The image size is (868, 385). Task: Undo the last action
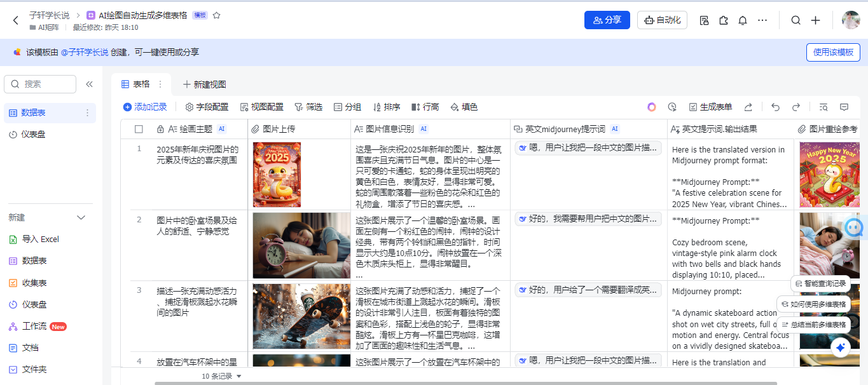[x=775, y=107]
